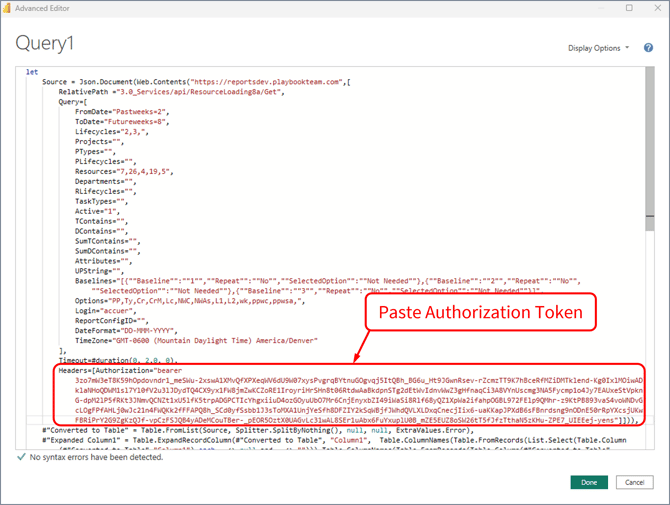
Task: Click the #"Converted to Table" line
Action: (x=258, y=430)
